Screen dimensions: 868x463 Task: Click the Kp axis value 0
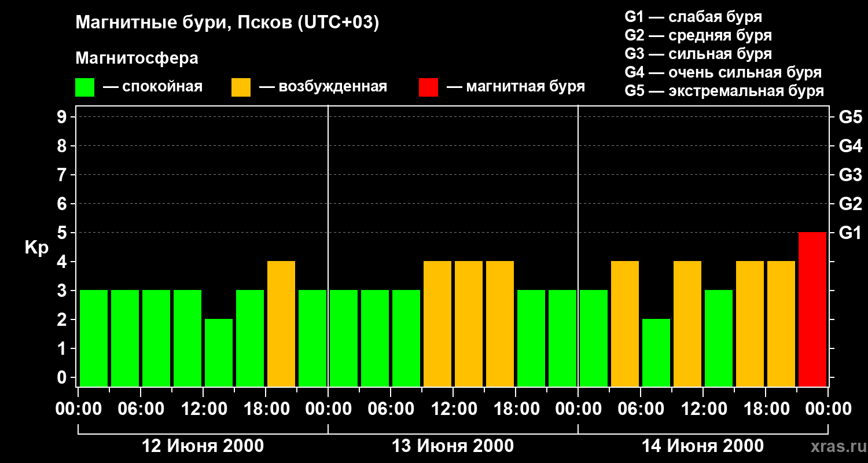(x=63, y=377)
